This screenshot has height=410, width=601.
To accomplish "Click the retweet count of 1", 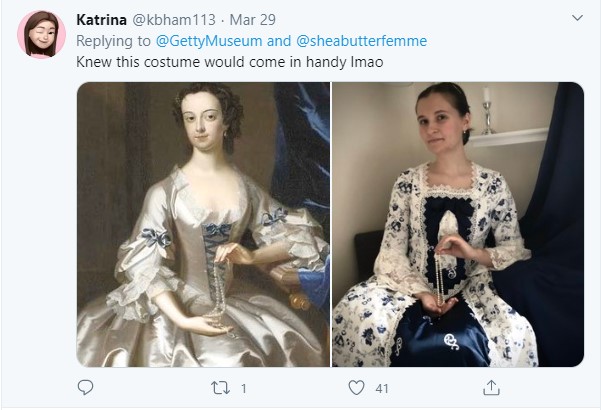I will pos(243,388).
